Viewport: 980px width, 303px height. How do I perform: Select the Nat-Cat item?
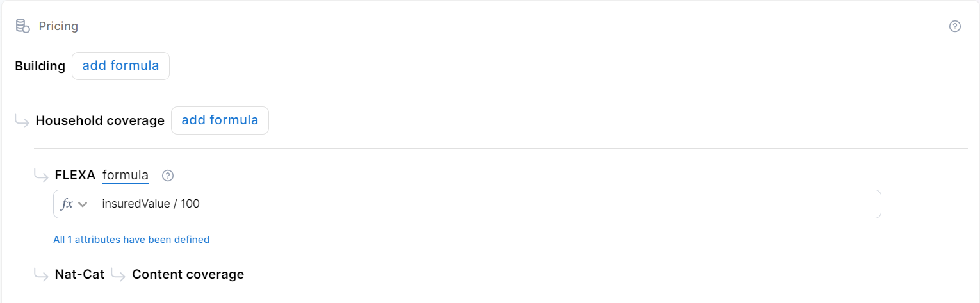point(79,274)
